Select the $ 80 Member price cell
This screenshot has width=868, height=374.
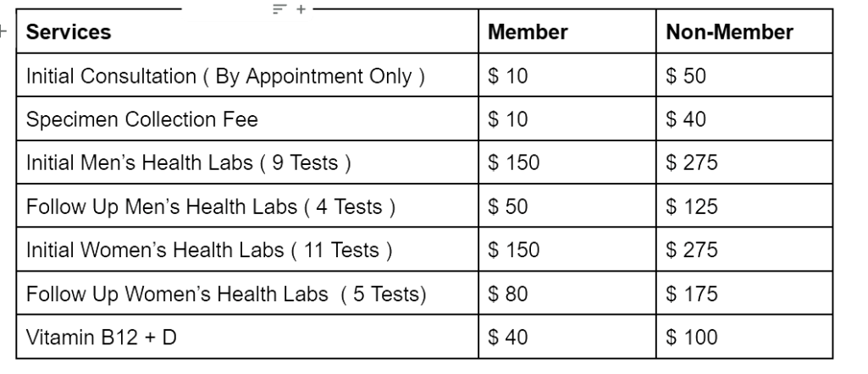click(x=509, y=294)
